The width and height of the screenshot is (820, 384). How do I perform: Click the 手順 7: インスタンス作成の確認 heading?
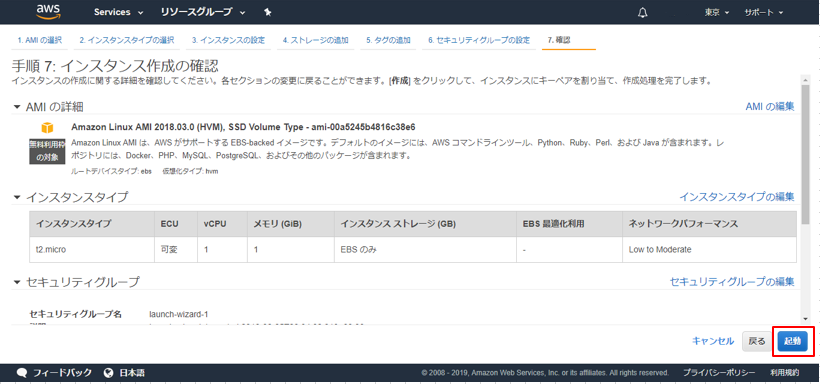click(x=115, y=66)
